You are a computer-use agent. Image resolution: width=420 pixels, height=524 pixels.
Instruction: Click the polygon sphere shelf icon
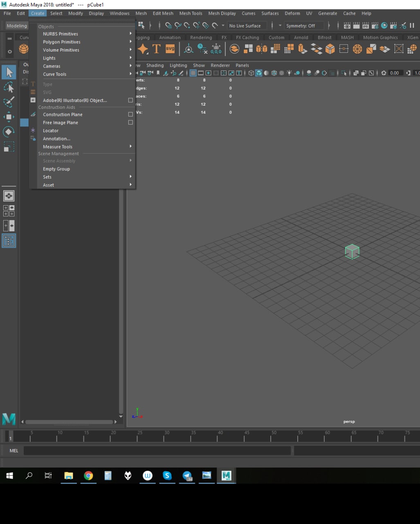24,49
